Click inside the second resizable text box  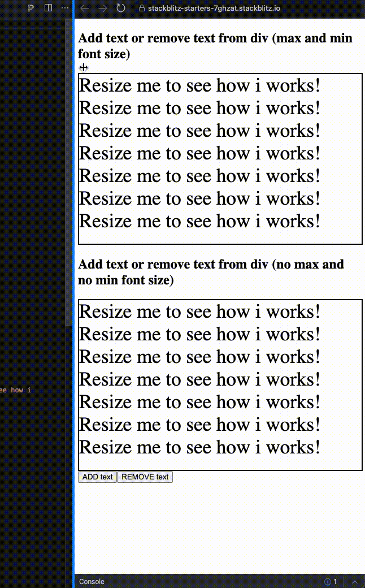click(x=220, y=384)
